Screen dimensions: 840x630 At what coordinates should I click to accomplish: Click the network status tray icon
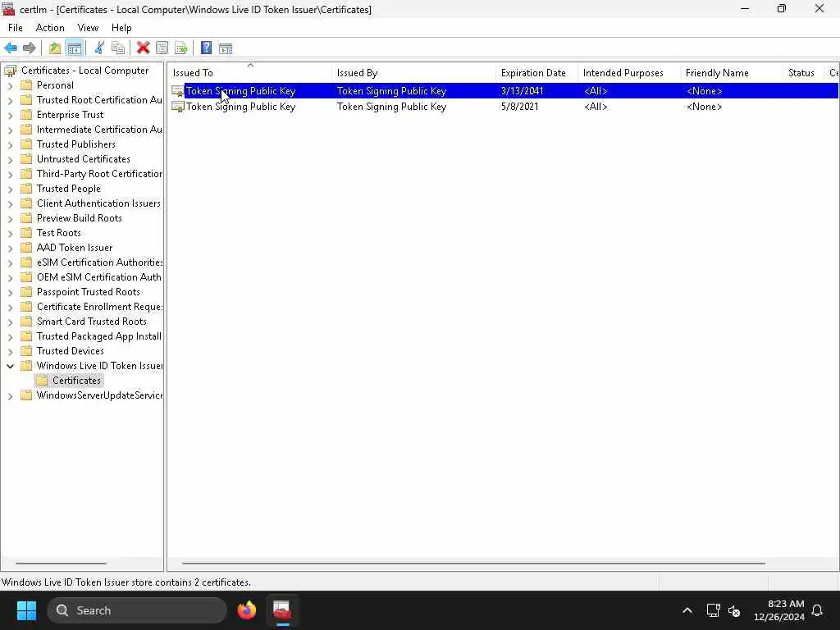[x=713, y=610]
